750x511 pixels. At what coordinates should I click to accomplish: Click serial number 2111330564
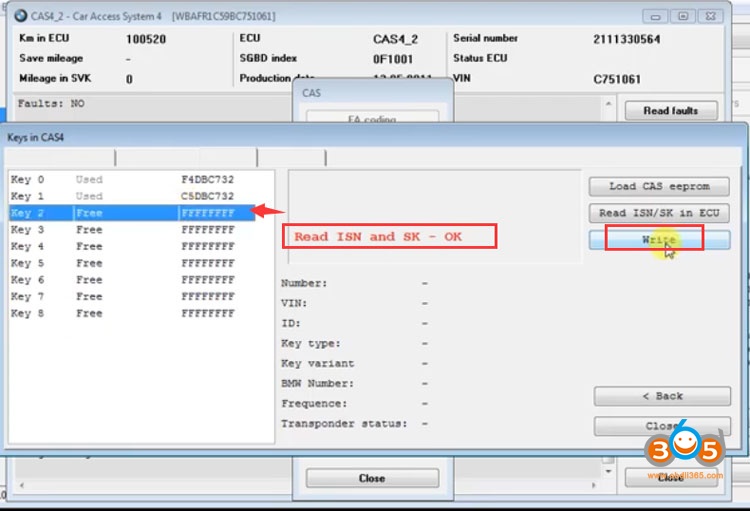click(627, 39)
